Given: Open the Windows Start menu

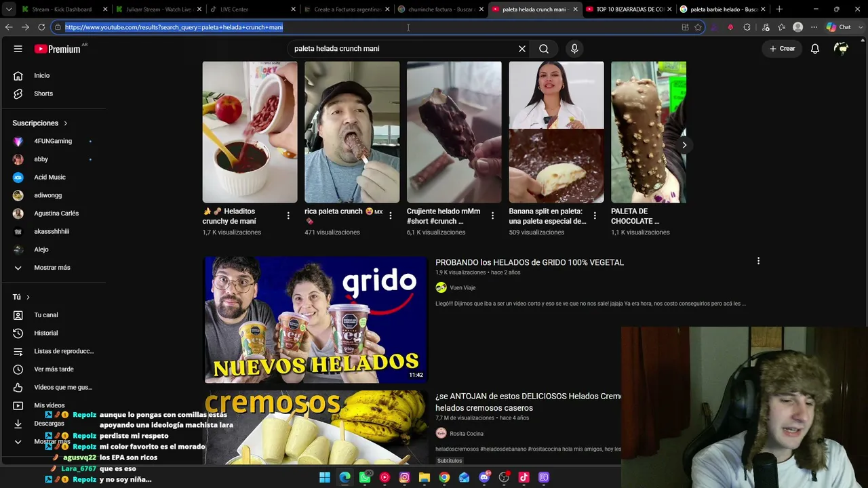Looking at the screenshot, I should coord(325,477).
